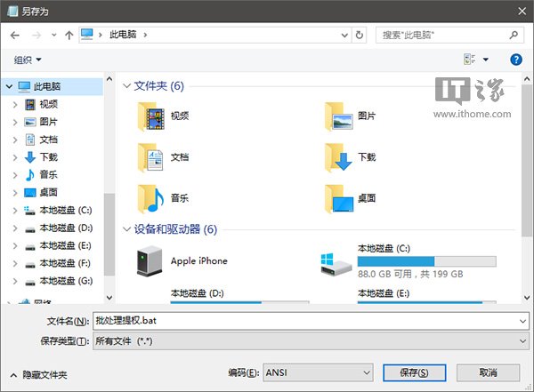534x392 pixels.
Task: Open Local Disk (C:) drive in main pane
Action: point(336,261)
